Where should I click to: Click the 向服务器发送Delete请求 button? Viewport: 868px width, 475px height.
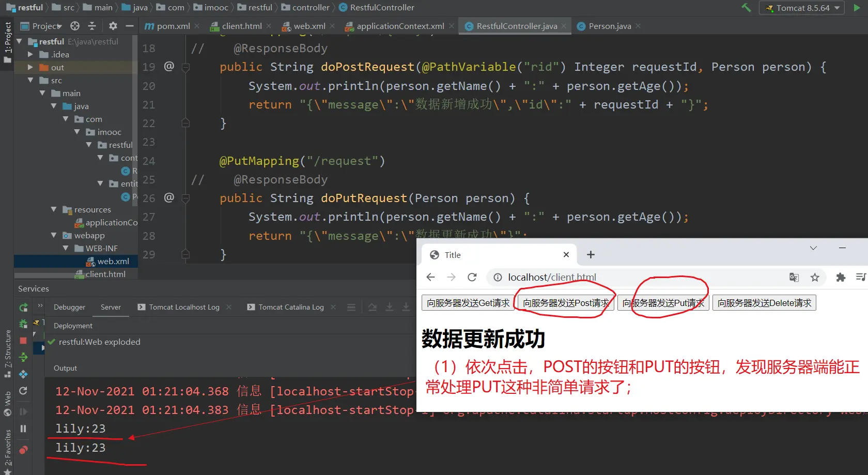click(x=764, y=303)
